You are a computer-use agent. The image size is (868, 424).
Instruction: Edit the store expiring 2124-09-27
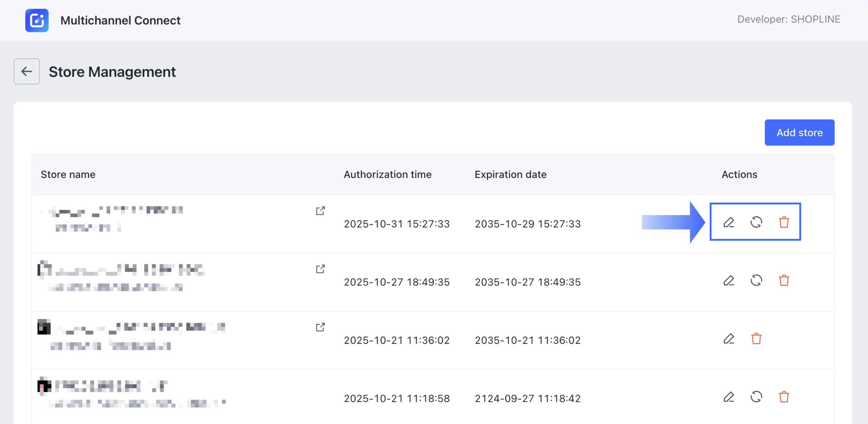click(729, 397)
